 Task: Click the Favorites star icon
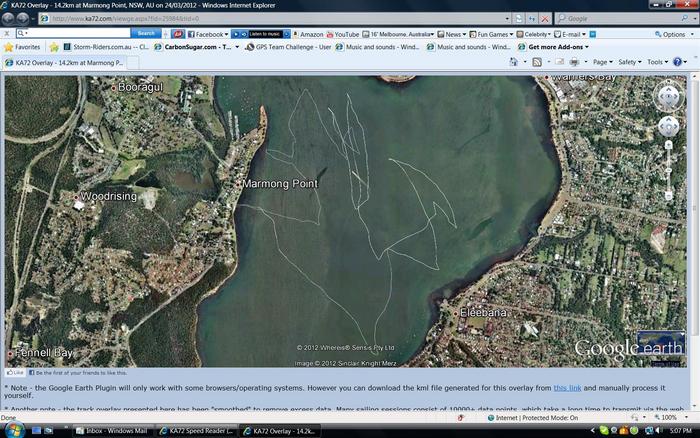[9, 47]
